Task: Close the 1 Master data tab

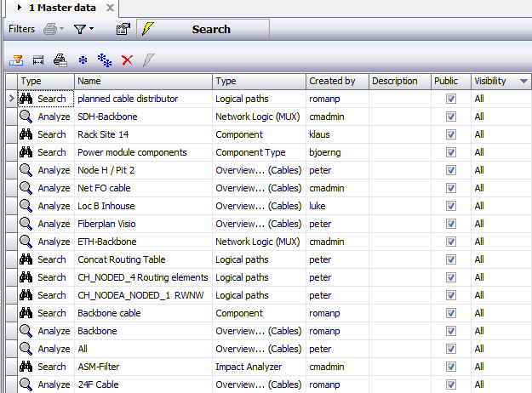Action: (x=110, y=8)
